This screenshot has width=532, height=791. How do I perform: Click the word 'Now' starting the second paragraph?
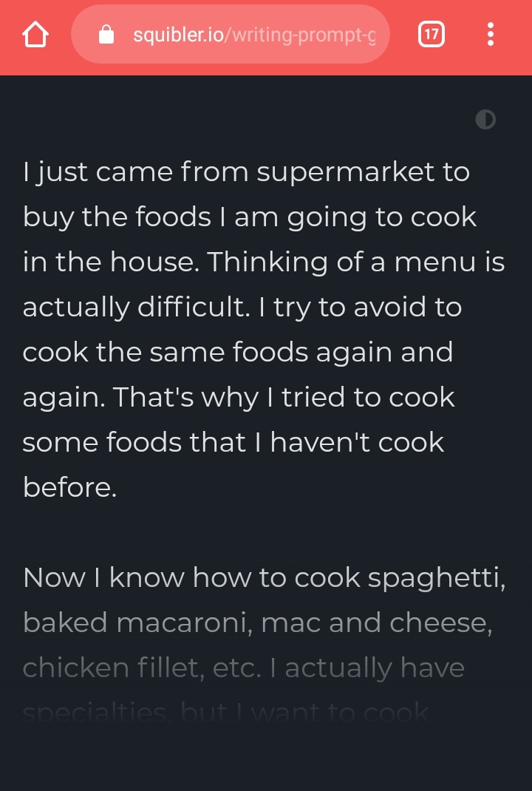(x=54, y=577)
